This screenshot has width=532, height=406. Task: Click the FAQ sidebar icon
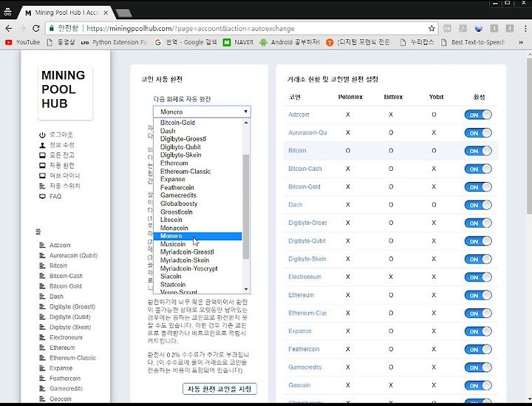coord(42,196)
